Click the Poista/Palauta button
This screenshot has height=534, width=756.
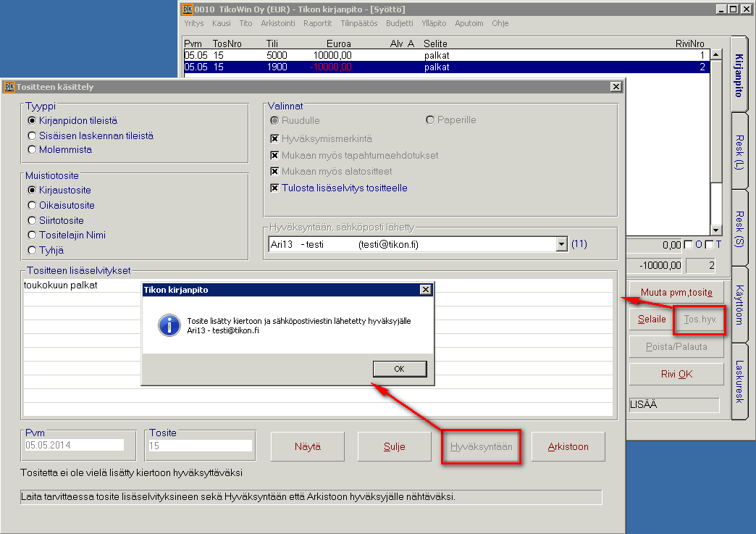676,347
